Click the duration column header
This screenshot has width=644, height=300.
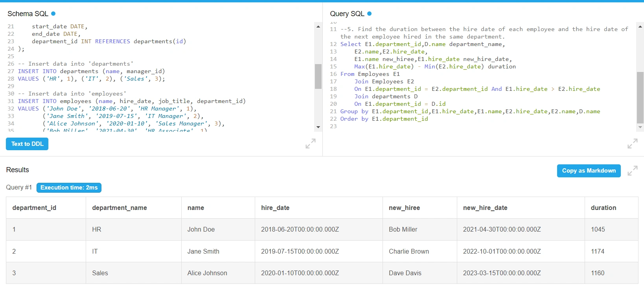603,208
